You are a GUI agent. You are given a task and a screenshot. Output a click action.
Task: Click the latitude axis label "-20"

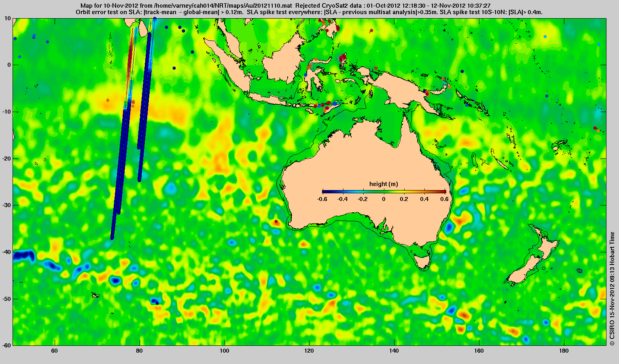coord(6,159)
